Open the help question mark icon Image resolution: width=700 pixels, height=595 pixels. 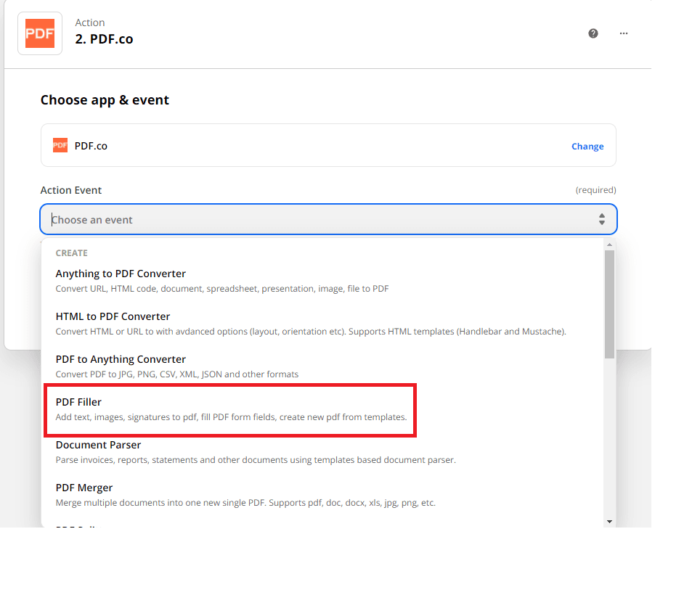pyautogui.click(x=593, y=33)
